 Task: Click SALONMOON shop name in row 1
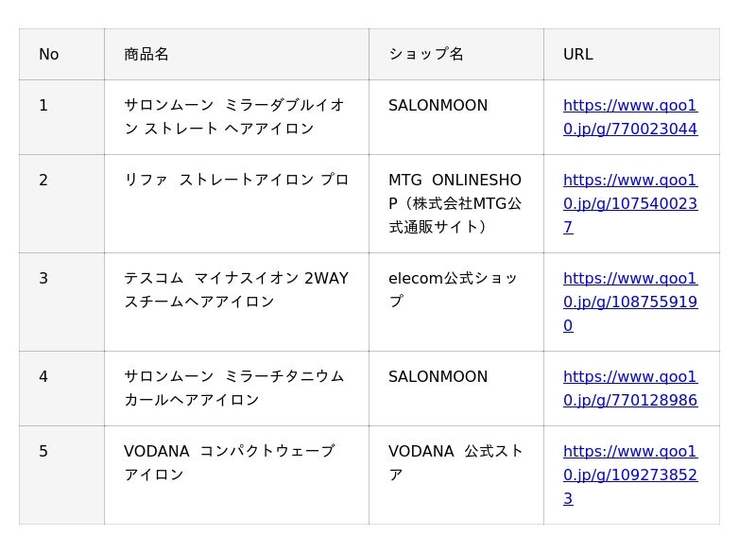(x=438, y=106)
